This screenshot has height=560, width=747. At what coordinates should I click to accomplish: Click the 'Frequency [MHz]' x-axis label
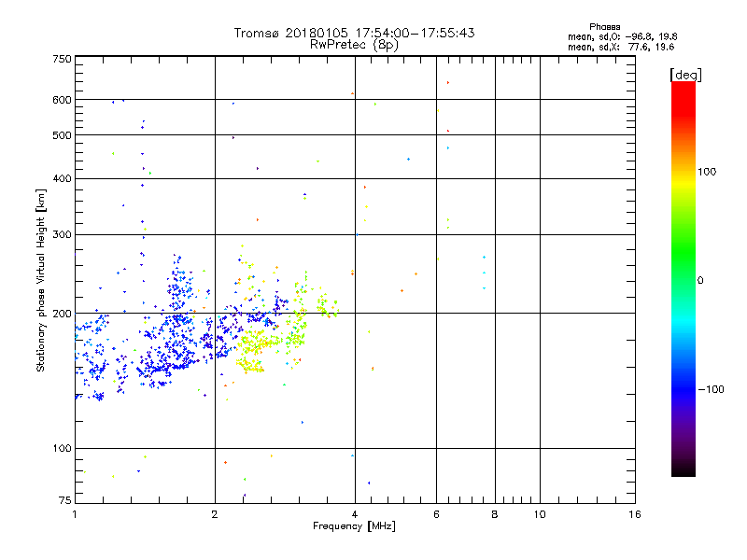(x=354, y=526)
